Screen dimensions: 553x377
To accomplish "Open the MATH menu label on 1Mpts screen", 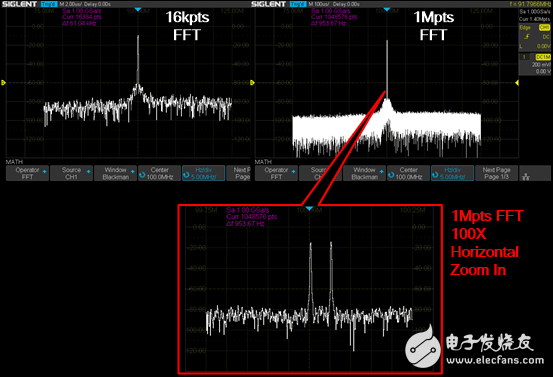I will pos(263,162).
